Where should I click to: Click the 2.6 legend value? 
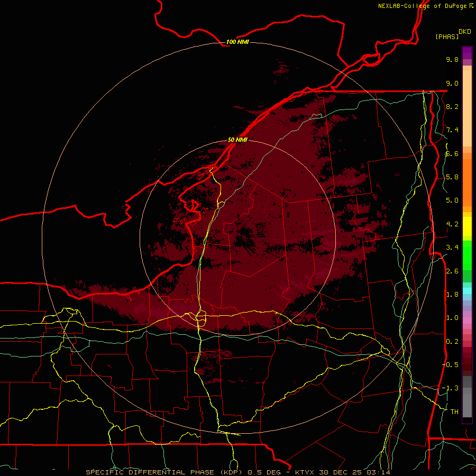tap(452, 271)
